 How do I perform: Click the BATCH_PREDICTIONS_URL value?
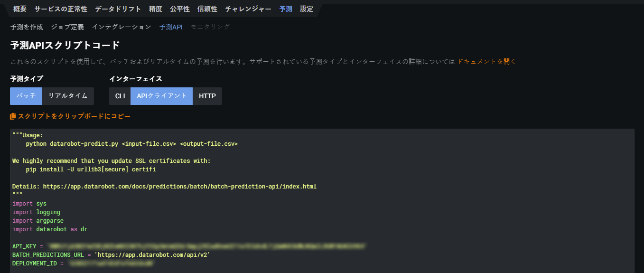(152, 254)
